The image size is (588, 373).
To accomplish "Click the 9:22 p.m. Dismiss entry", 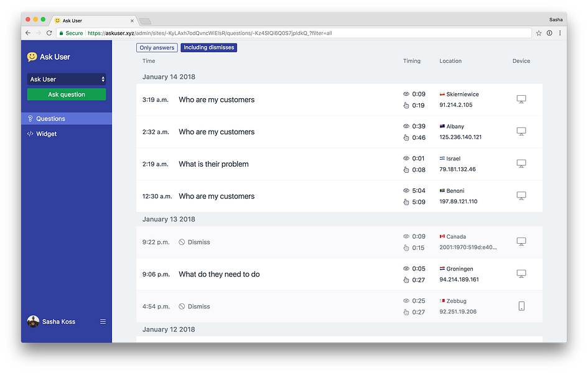I will point(339,242).
